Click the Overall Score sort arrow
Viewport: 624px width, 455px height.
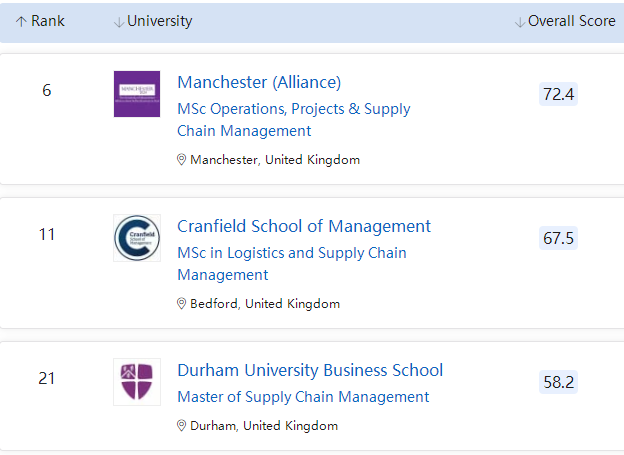click(x=520, y=22)
